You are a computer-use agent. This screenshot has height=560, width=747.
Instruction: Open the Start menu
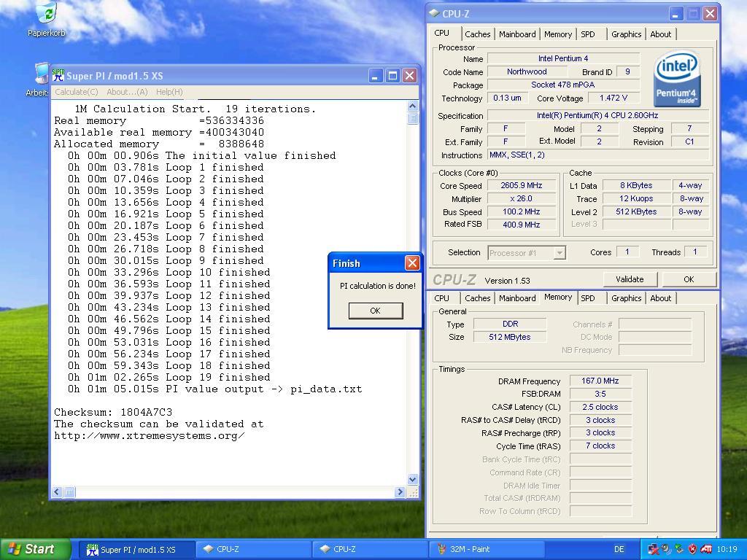(x=36, y=549)
